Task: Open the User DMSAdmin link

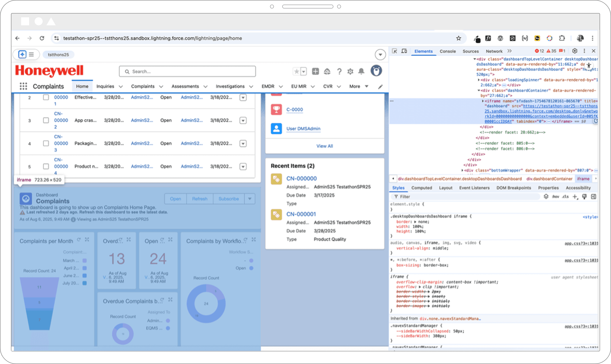Action: pyautogui.click(x=303, y=128)
